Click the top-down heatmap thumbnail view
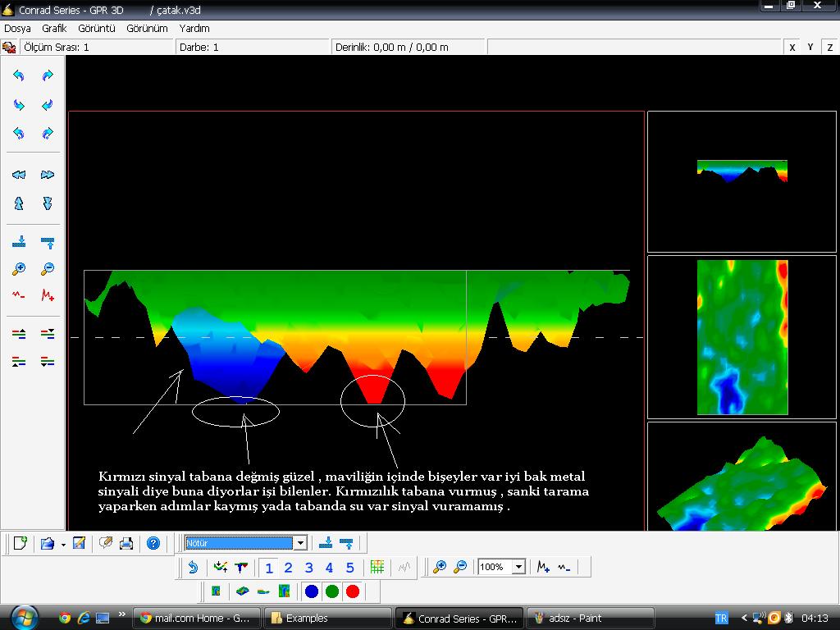Screen dimensions: 840x630 [742, 337]
